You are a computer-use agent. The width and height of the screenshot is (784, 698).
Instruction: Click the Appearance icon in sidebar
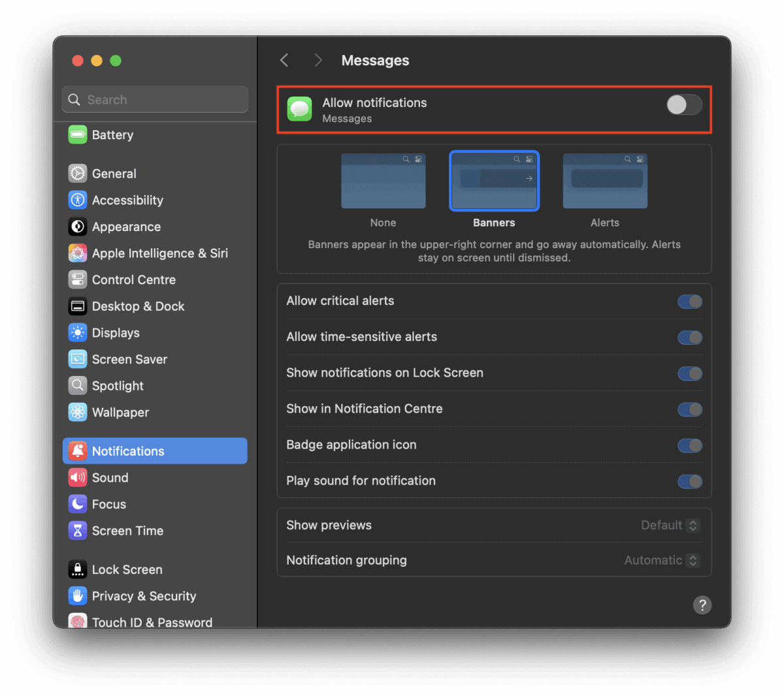click(78, 227)
